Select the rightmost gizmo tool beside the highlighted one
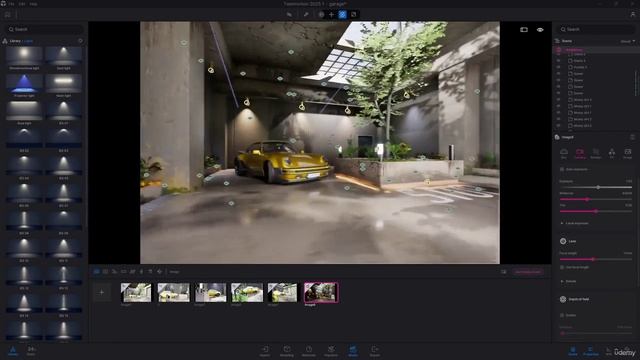Screen dimensions: 640x360 click(353, 14)
